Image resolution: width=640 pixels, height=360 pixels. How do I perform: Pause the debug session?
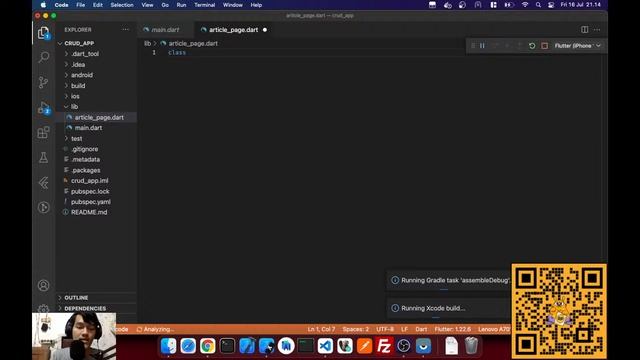coord(482,46)
